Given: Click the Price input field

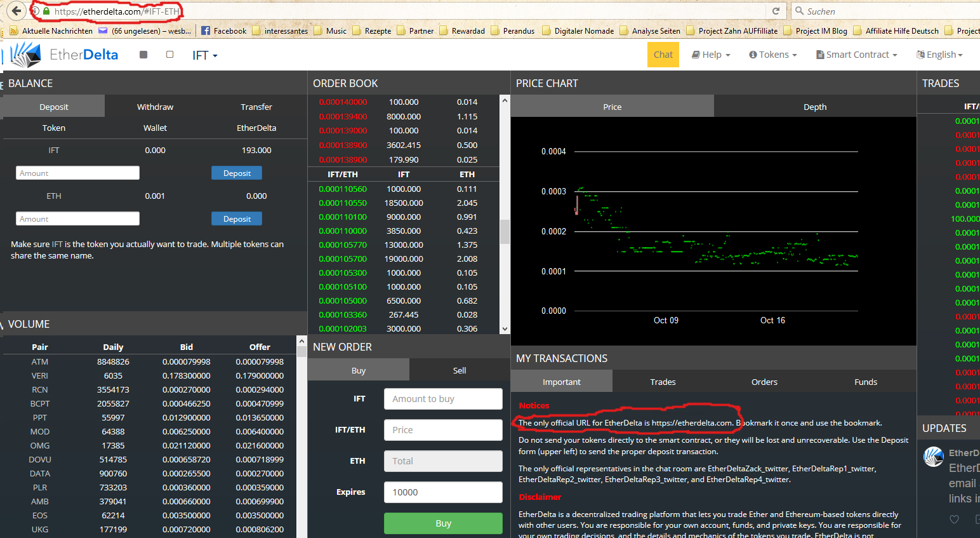Looking at the screenshot, I should pos(443,430).
